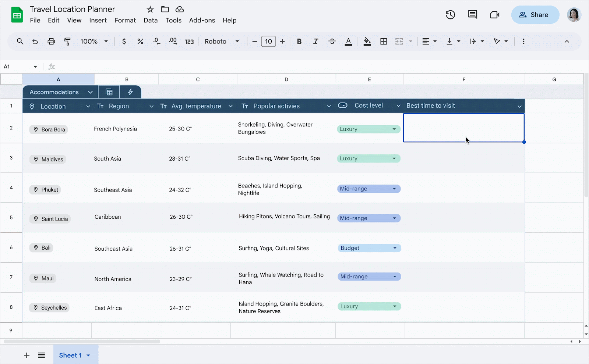Image resolution: width=589 pixels, height=364 pixels.
Task: Switch to the Sheet 1 tab
Action: pos(70,355)
